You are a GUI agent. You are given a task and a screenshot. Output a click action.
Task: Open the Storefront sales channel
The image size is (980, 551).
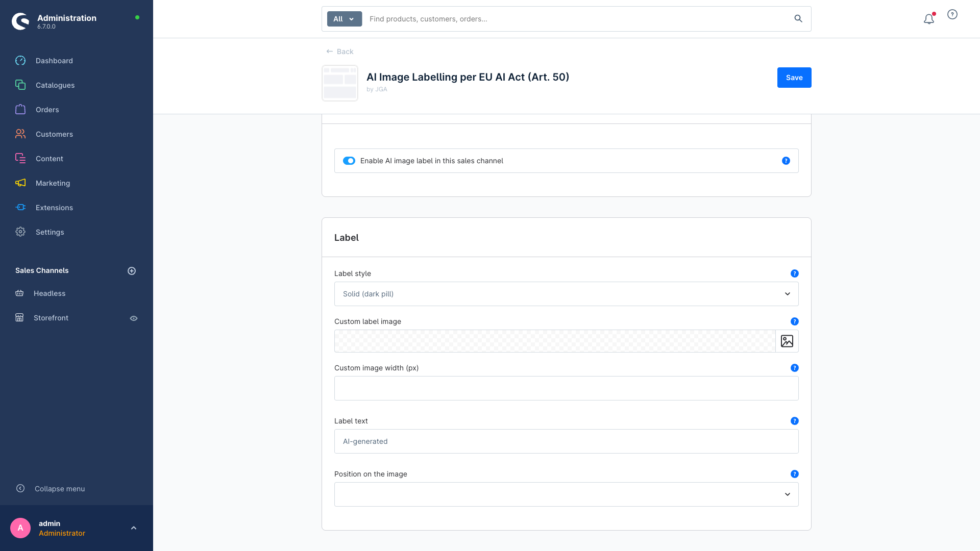point(51,318)
